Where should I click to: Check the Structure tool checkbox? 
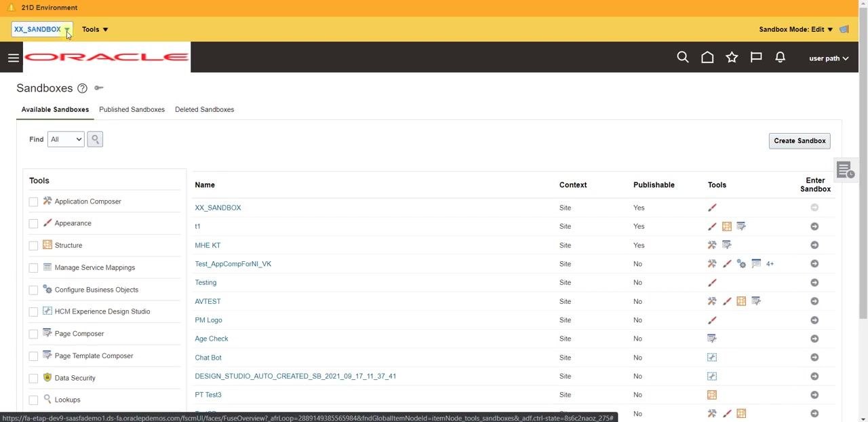(33, 246)
